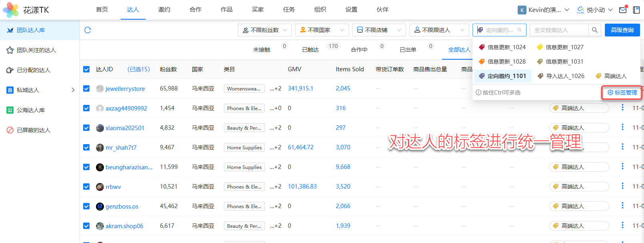Click the three-dot menu for axzag44909992 row
Viewport: 644px width, 243px height.
622,108
